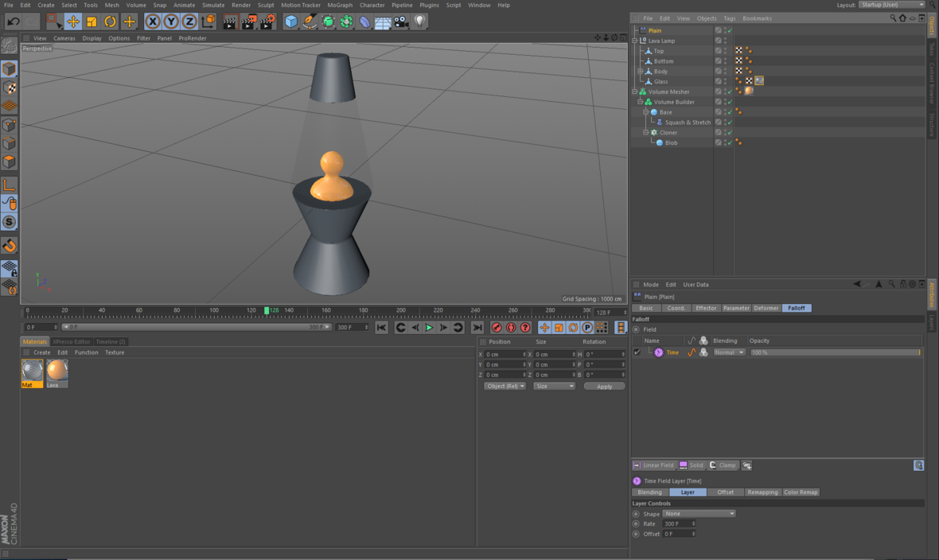Image resolution: width=939 pixels, height=560 pixels.
Task: Activate the Scale tool
Action: coord(92,21)
